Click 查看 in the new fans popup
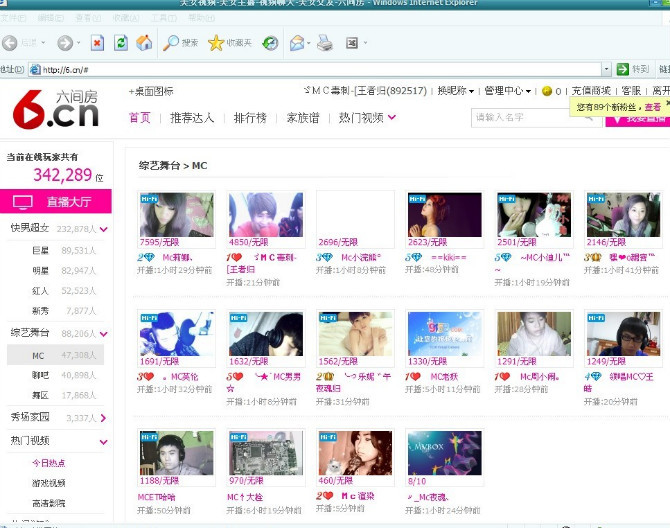This screenshot has width=670, height=528. coord(652,107)
